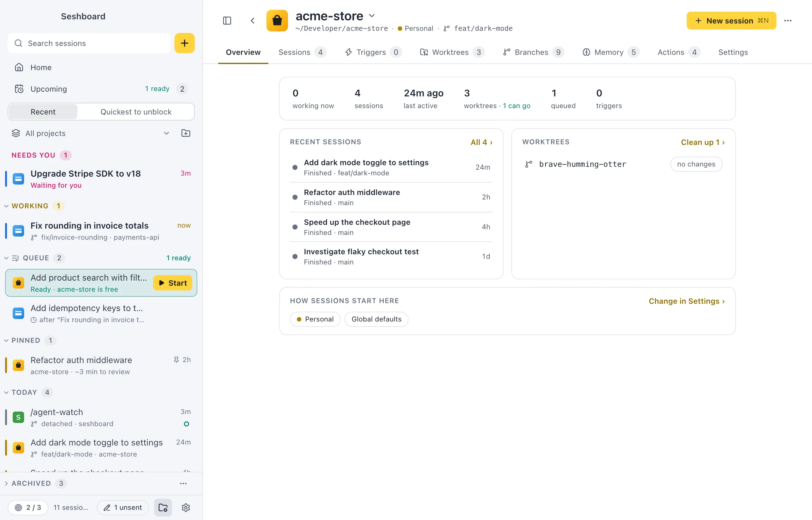Click the 2 / 3 target indicator
The height and width of the screenshot is (520, 812).
pos(28,508)
